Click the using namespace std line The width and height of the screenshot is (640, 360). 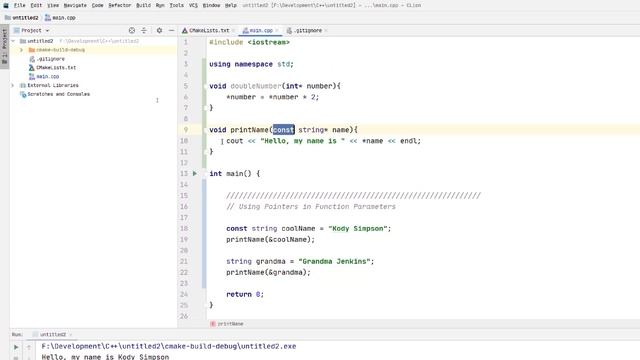point(251,64)
